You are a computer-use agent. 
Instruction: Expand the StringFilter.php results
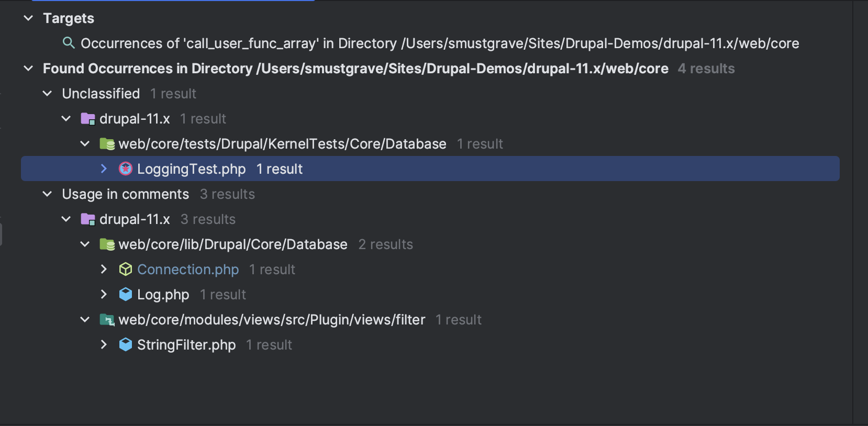click(x=104, y=344)
